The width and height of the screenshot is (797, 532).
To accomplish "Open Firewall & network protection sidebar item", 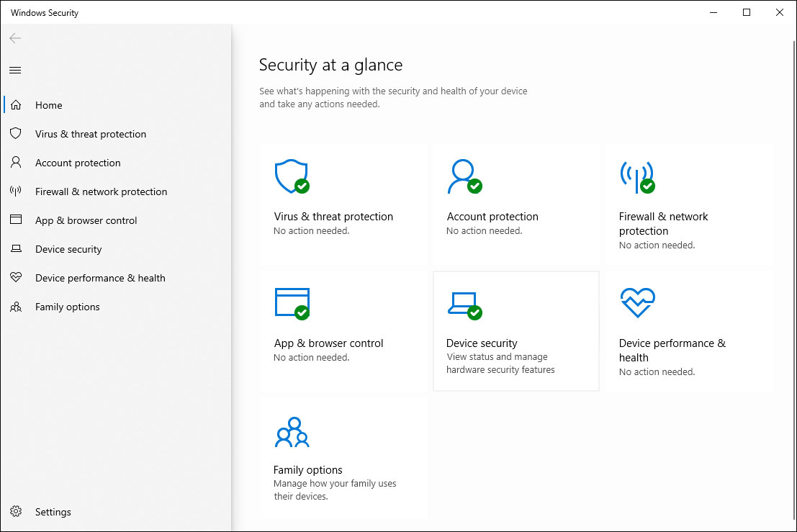I will [101, 191].
